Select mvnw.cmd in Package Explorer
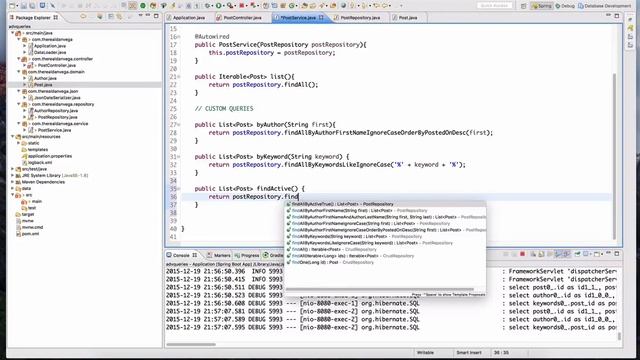 (32, 227)
